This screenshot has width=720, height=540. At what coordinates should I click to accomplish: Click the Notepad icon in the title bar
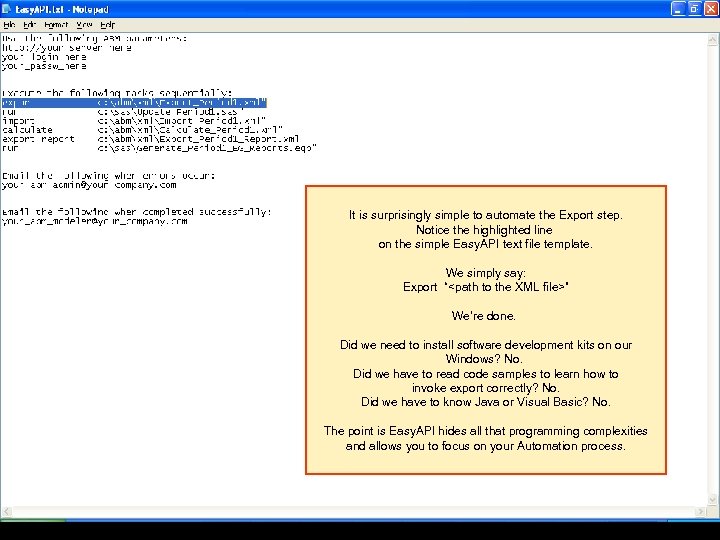[6, 9]
